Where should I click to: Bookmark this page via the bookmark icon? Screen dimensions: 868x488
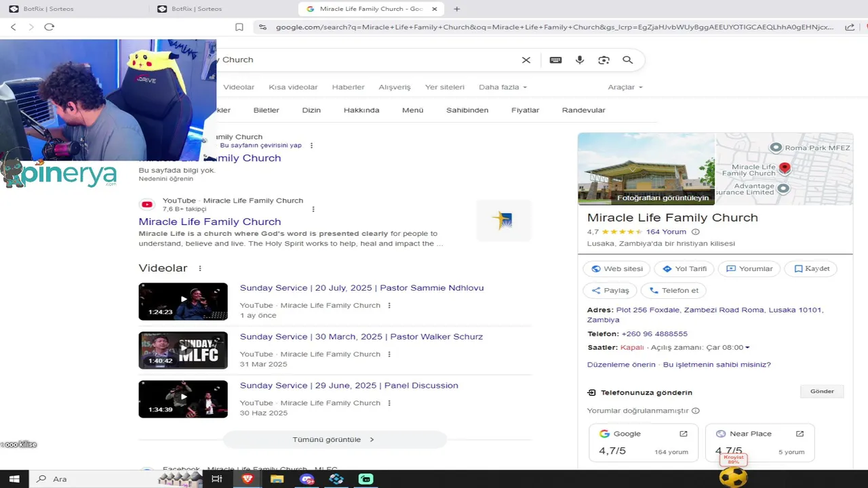pos(239,27)
